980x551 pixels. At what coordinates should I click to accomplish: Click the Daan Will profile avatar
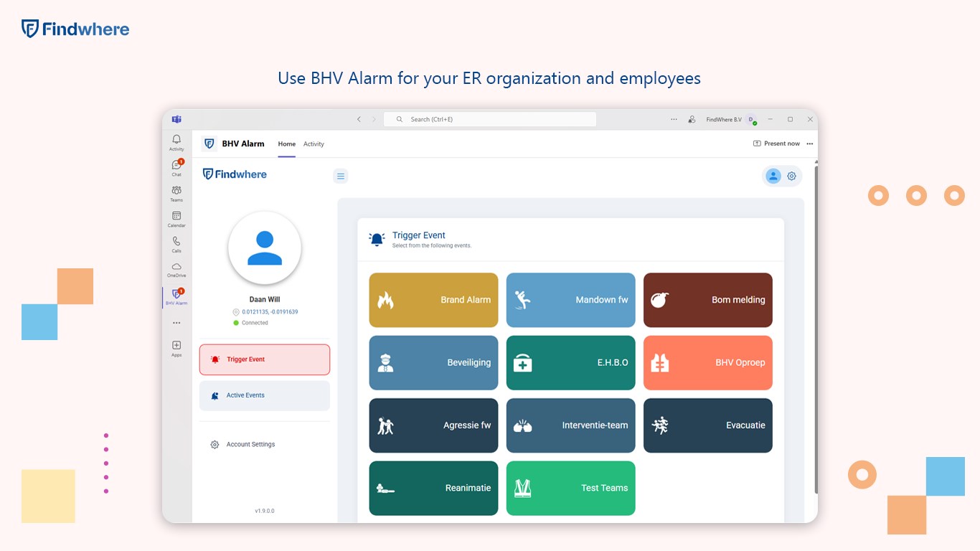tap(265, 248)
